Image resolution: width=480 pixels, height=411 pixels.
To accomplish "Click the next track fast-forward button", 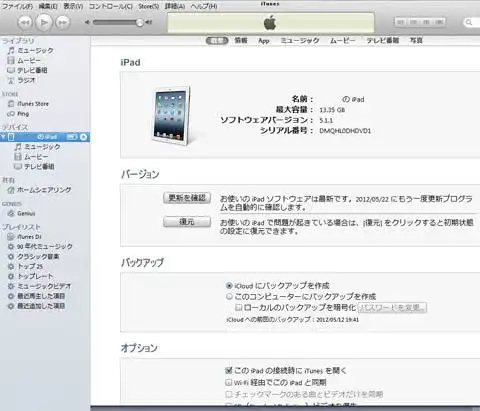I will tap(63, 22).
